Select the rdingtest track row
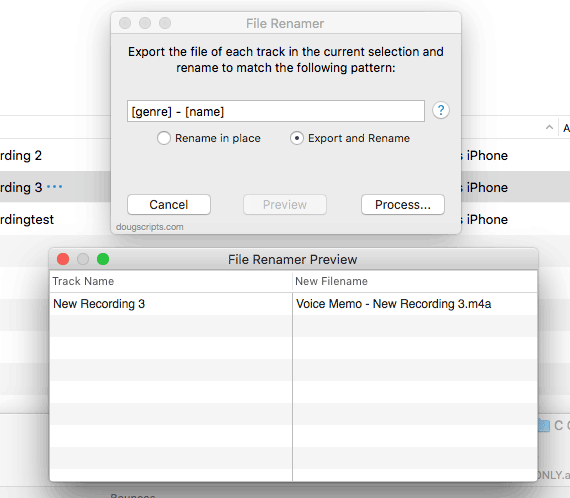 (x=55, y=219)
